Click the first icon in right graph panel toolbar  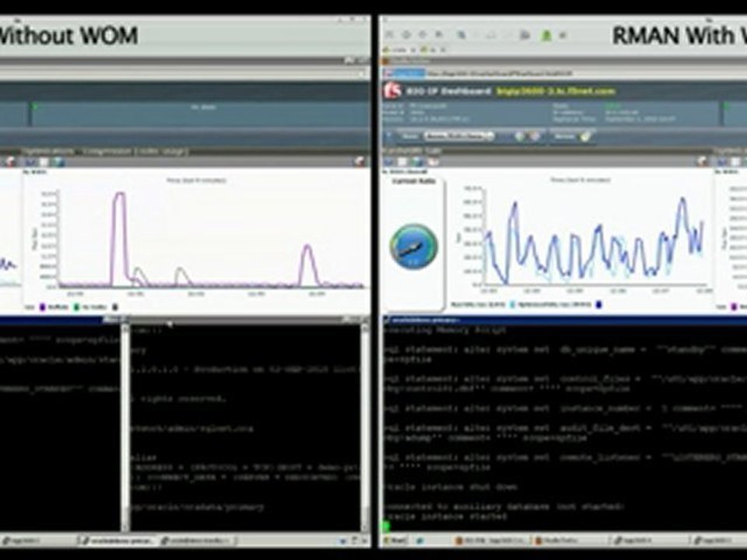(x=389, y=163)
